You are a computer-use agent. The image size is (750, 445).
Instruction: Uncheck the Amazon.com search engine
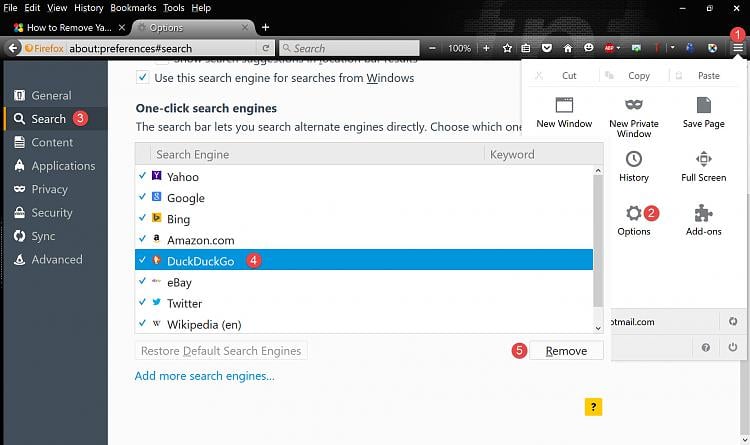(142, 239)
